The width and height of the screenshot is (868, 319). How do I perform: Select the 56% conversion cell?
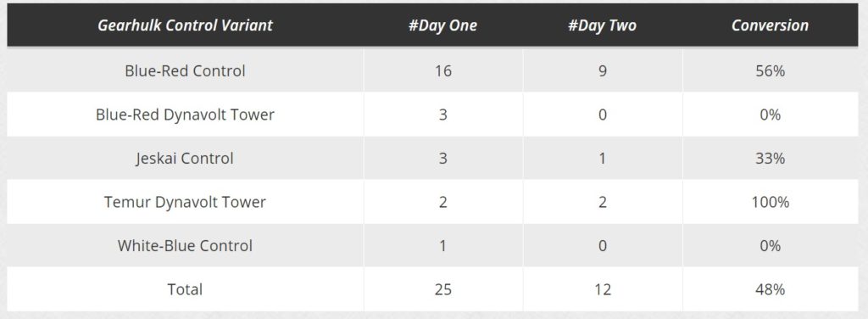click(770, 71)
